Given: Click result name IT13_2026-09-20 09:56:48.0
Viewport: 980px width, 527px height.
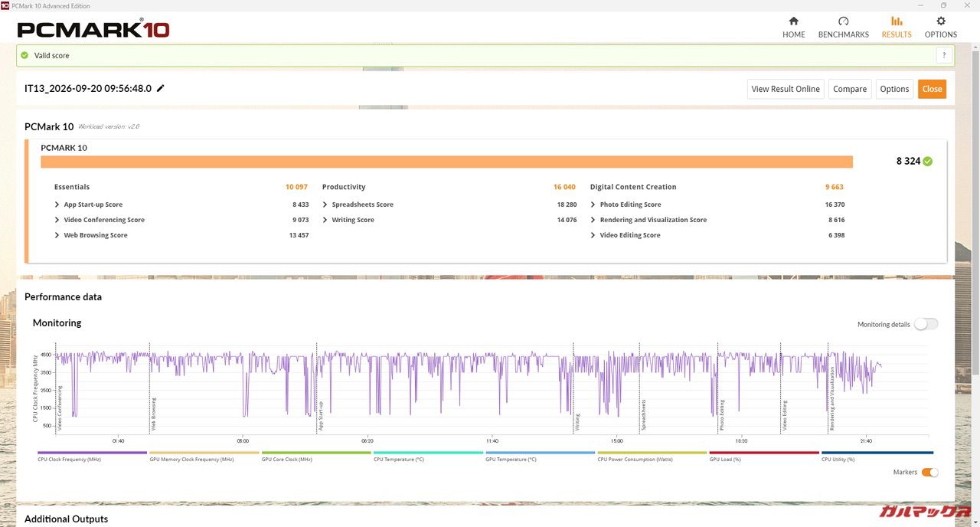Looking at the screenshot, I should pos(88,88).
